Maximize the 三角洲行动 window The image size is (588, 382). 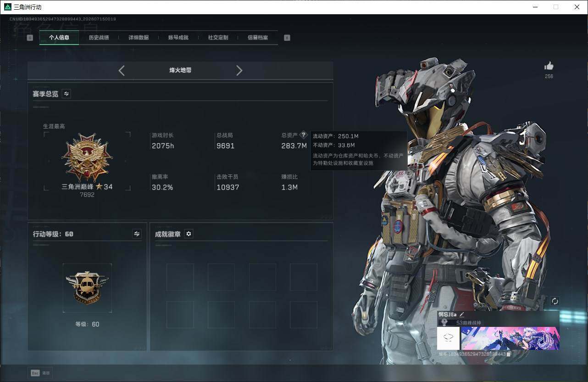click(x=556, y=7)
